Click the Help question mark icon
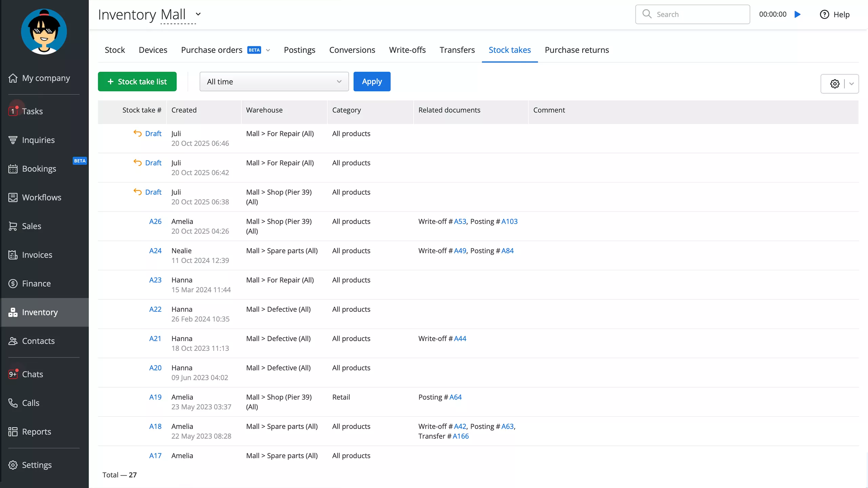This screenshot has width=868, height=488. pos(824,15)
